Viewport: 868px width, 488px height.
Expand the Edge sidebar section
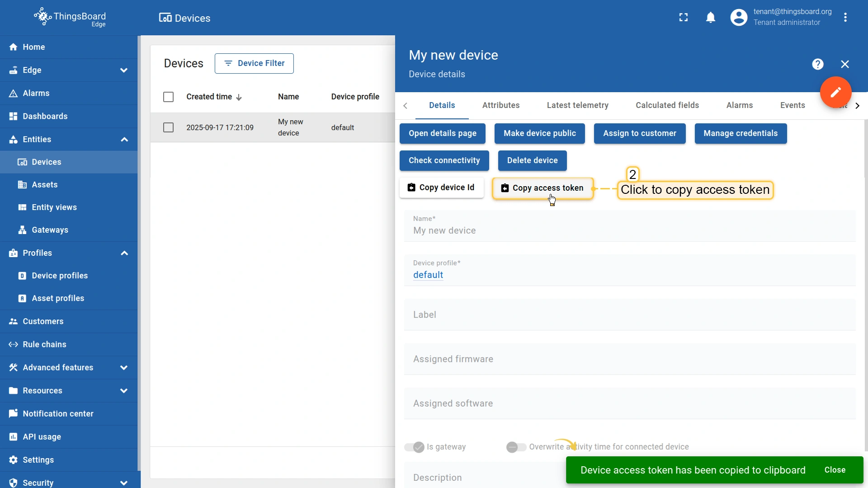click(123, 70)
